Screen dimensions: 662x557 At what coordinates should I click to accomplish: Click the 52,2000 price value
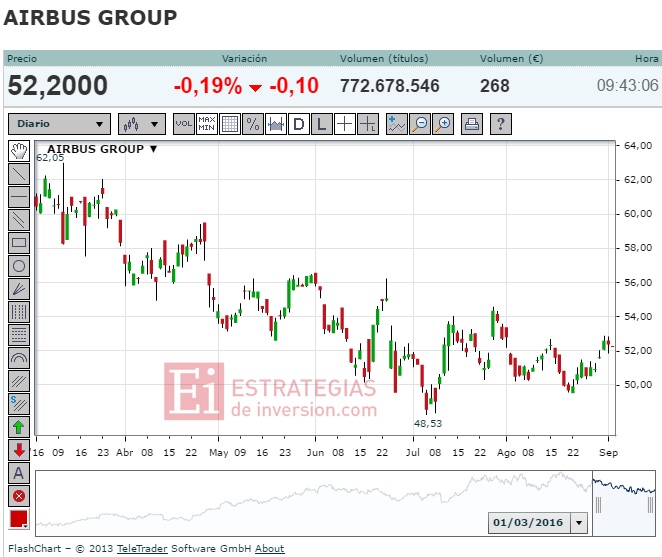tap(58, 86)
